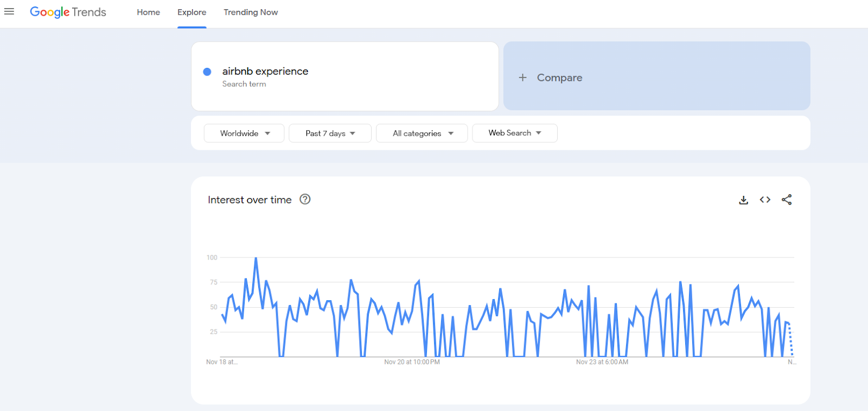Click the peak point at 100 on chart
This screenshot has height=411, width=868.
[256, 258]
